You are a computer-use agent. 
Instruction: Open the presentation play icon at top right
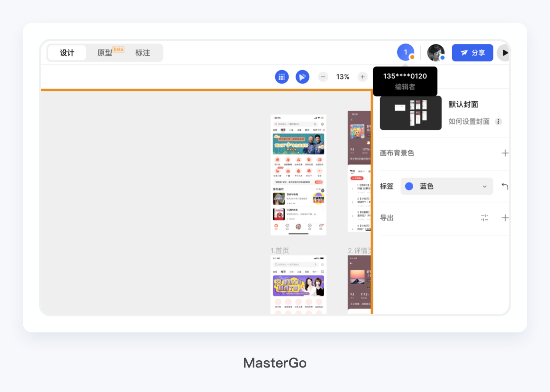click(x=504, y=52)
